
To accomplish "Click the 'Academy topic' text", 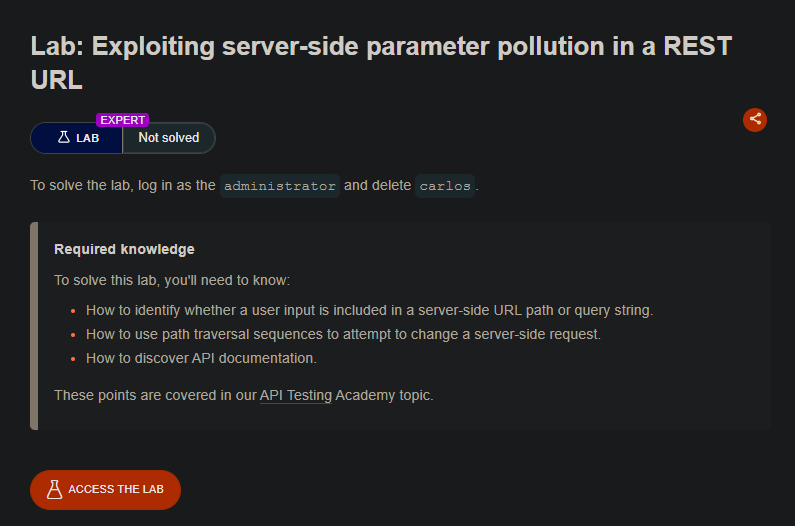I will 384,395.
